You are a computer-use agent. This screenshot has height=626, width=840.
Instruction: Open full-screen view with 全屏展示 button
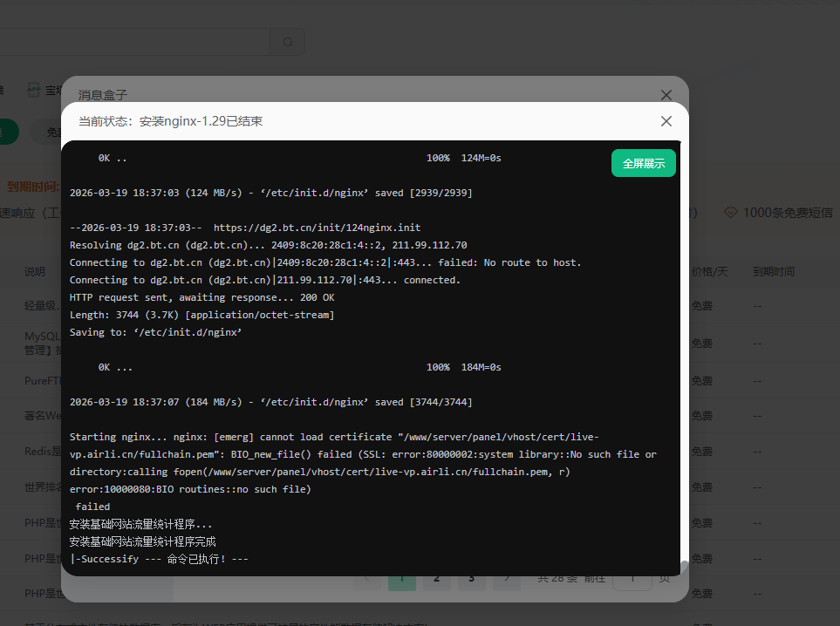[x=643, y=163]
